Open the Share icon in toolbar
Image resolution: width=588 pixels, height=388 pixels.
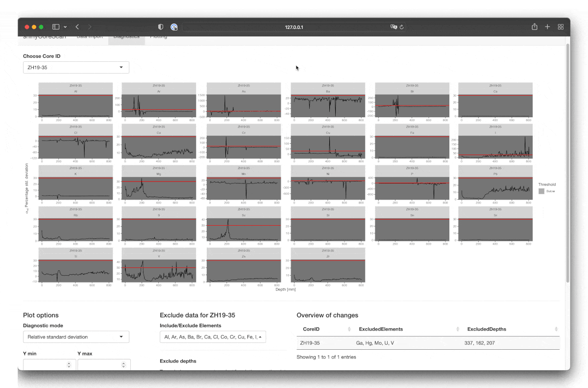tap(535, 27)
